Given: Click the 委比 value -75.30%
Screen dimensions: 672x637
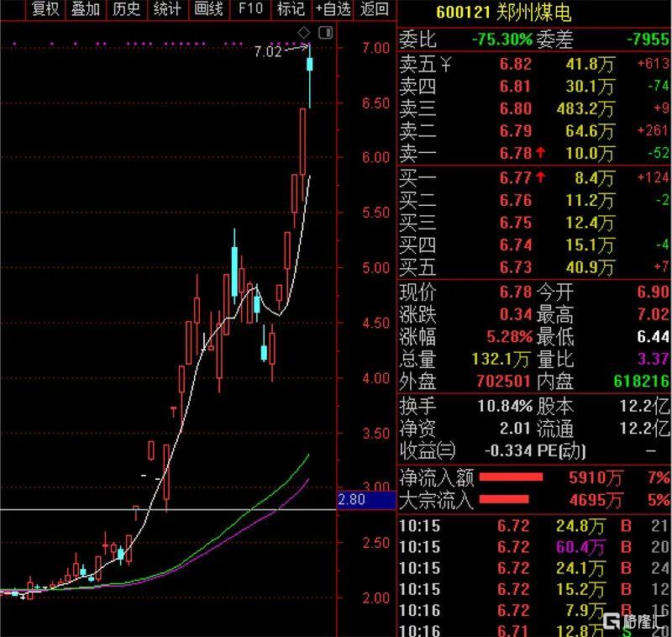Looking at the screenshot, I should 502,39.
